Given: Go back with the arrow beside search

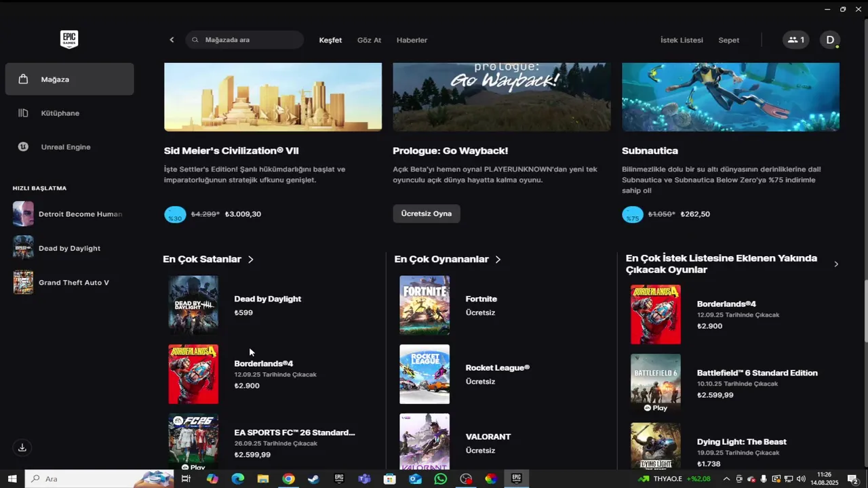Looking at the screenshot, I should [172, 40].
